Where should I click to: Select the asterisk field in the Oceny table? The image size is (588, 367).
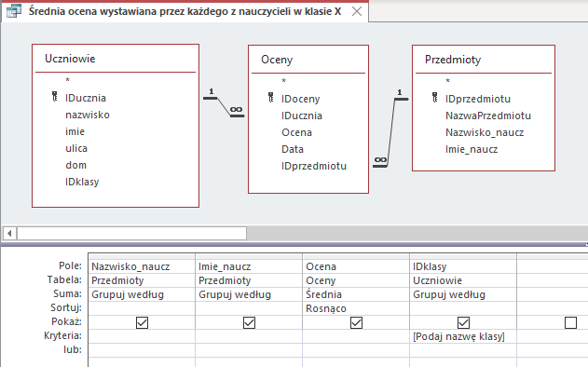pos(284,81)
